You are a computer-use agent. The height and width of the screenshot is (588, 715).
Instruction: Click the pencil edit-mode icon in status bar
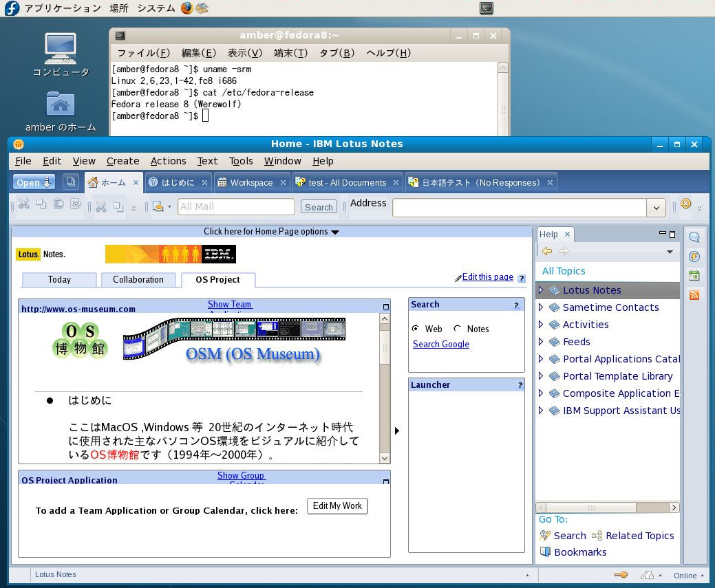point(648,575)
